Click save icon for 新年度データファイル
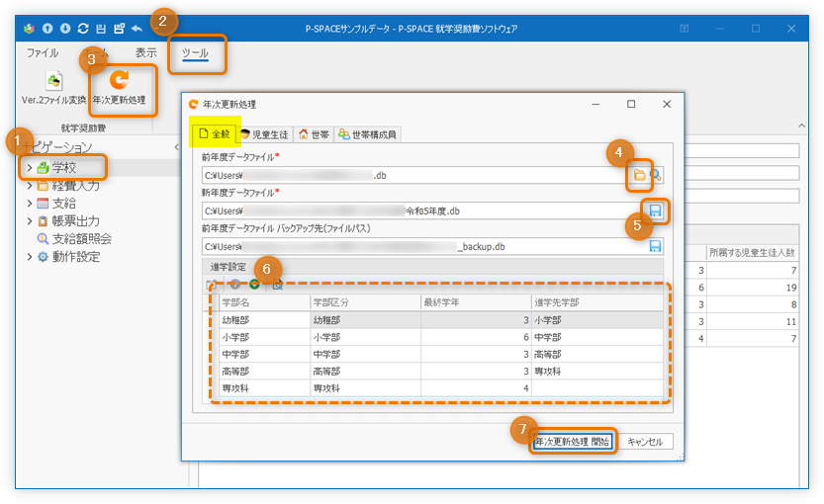This screenshot has width=824, height=504. (x=655, y=211)
